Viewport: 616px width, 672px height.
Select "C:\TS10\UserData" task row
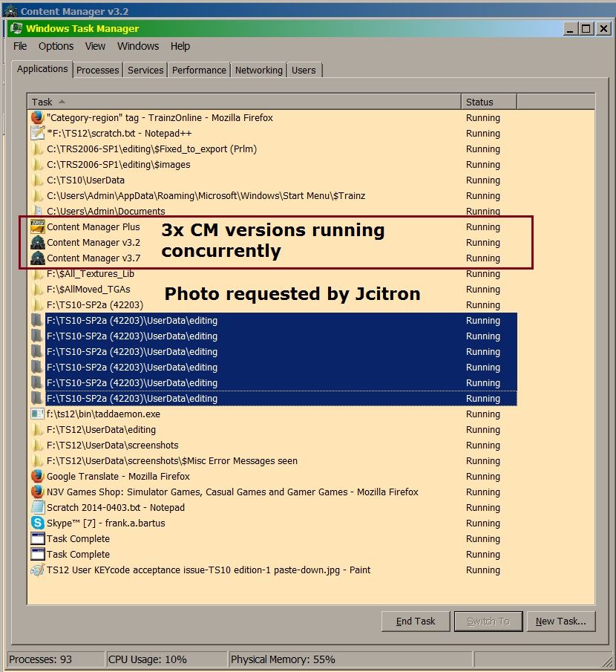274,180
